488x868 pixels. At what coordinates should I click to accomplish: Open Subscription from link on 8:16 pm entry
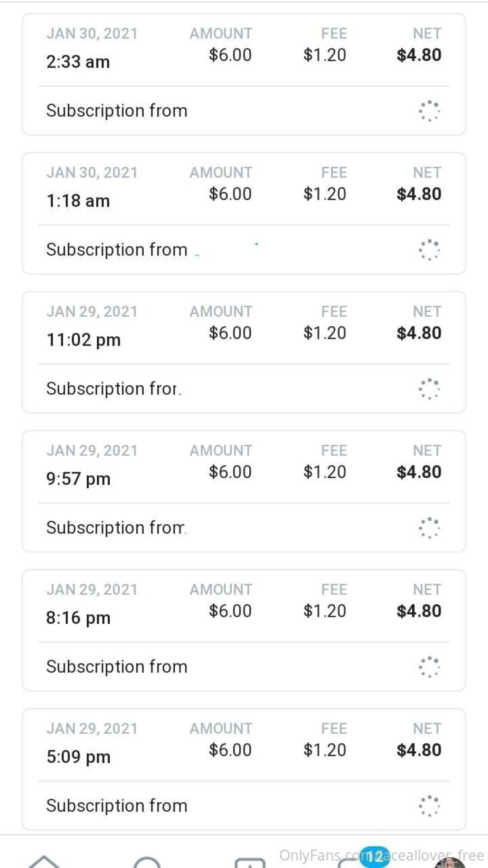pyautogui.click(x=117, y=667)
